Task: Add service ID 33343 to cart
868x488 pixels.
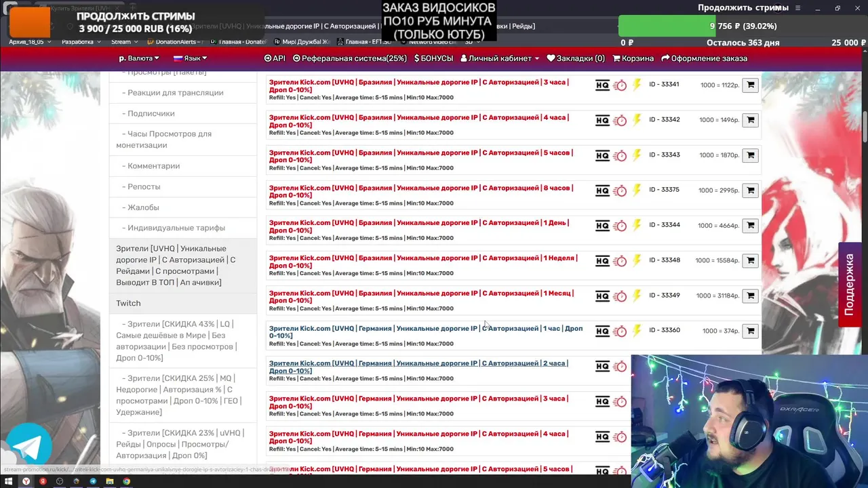Action: click(750, 155)
